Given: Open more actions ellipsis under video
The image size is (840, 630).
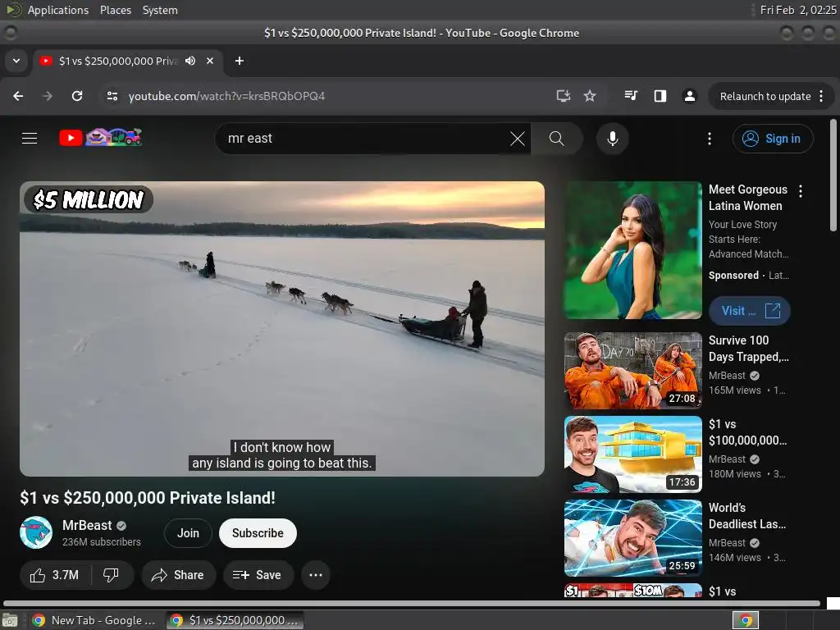Looking at the screenshot, I should (316, 575).
